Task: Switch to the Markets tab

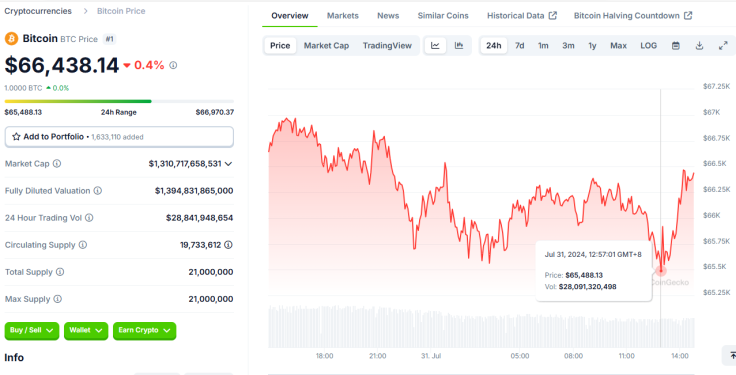Action: [x=343, y=15]
